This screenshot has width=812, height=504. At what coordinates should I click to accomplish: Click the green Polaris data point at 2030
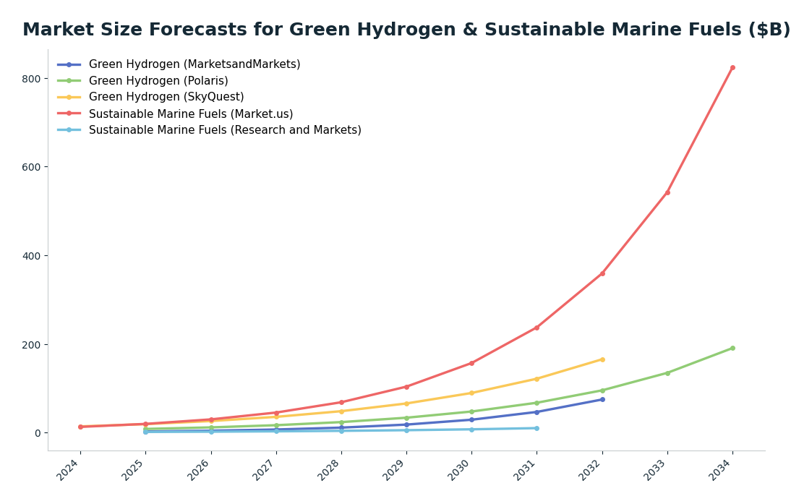471,411
